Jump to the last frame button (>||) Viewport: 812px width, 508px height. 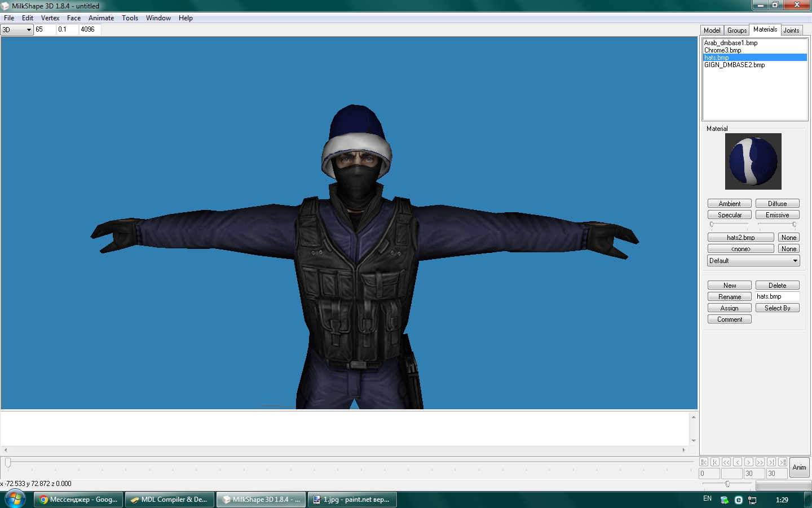(x=783, y=462)
